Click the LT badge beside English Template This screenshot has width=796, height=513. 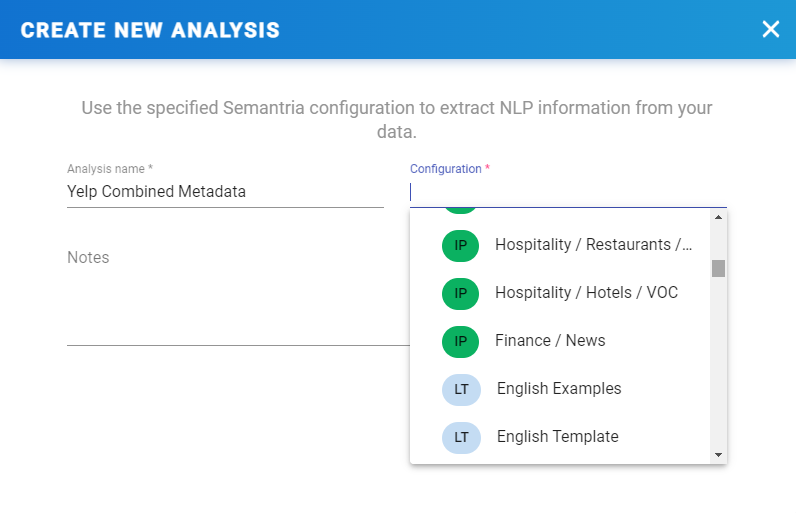(x=461, y=437)
